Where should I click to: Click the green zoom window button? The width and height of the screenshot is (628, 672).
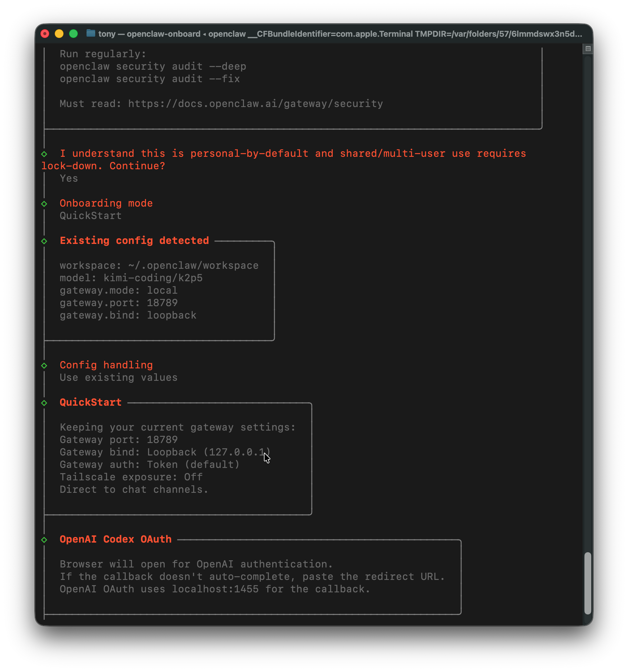(73, 34)
